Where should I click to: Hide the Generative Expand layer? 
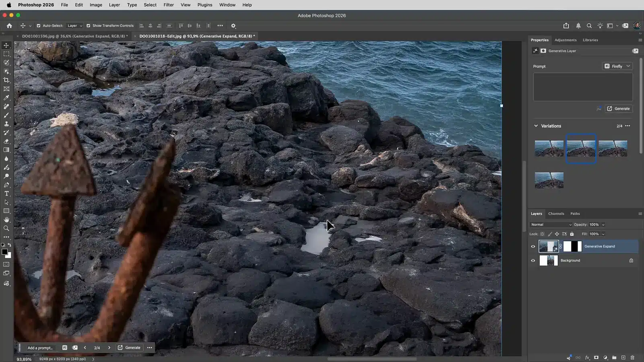(x=533, y=247)
